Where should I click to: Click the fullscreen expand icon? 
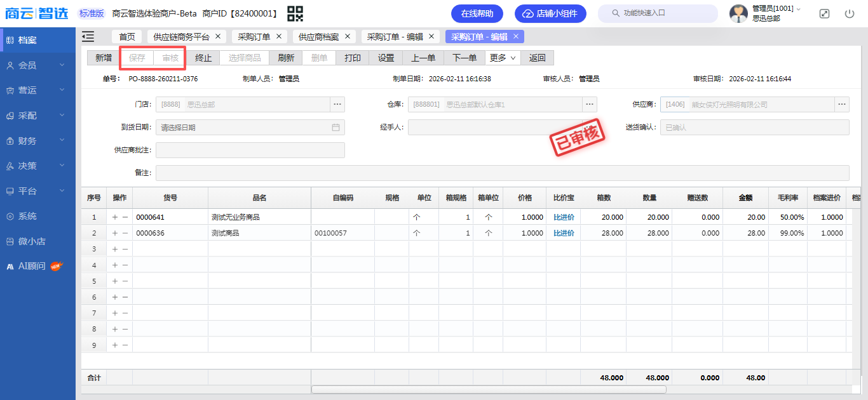tap(824, 13)
